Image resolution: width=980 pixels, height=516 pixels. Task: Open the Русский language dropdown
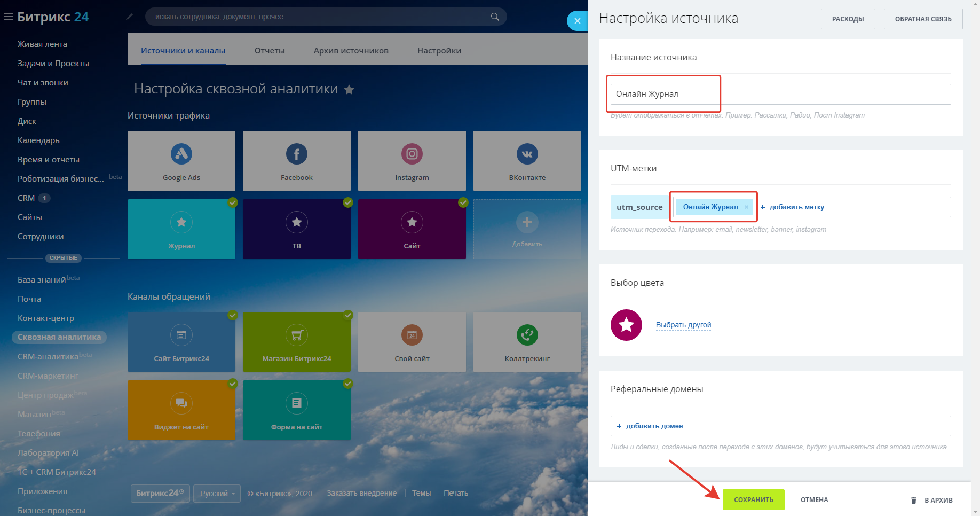tap(217, 494)
